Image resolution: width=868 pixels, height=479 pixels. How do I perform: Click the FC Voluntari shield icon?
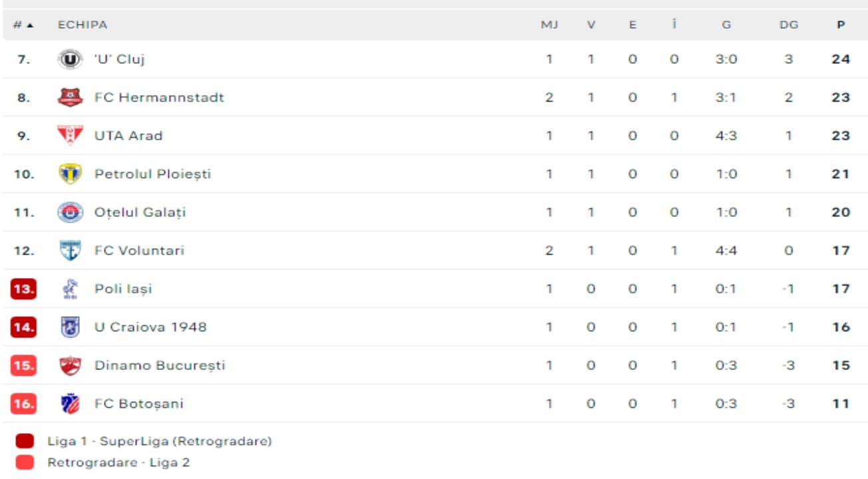[70, 251]
